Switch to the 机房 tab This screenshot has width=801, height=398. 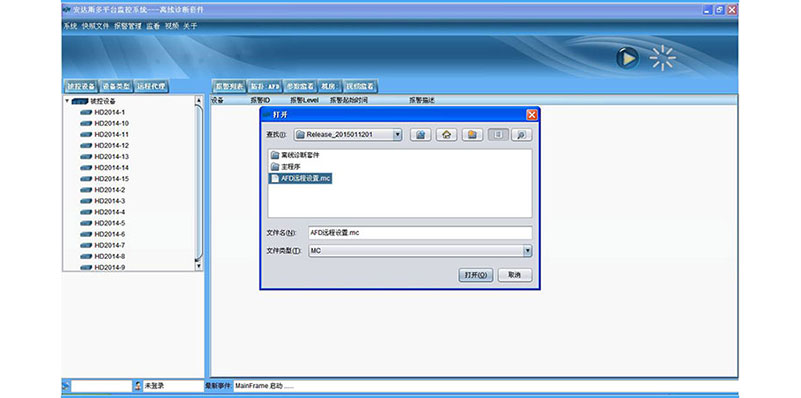point(331,86)
